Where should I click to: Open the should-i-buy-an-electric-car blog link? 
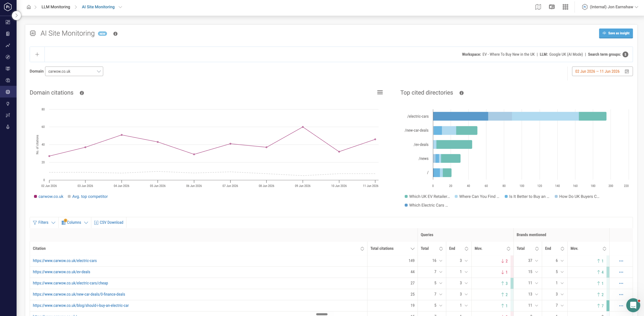[81, 305]
